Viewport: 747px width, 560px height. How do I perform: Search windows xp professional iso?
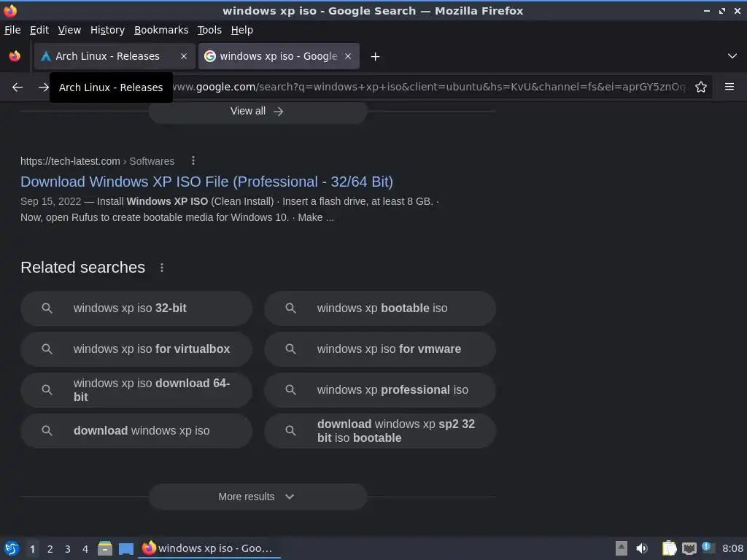[x=380, y=390]
